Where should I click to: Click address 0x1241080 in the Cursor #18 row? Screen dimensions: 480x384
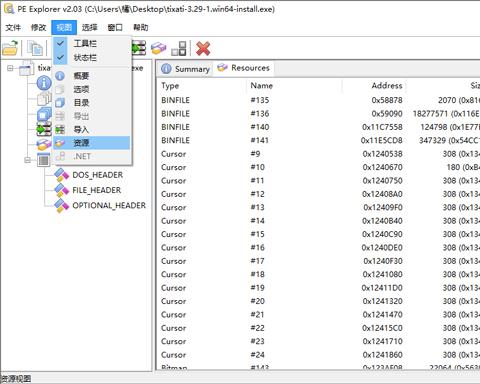pyautogui.click(x=382, y=274)
